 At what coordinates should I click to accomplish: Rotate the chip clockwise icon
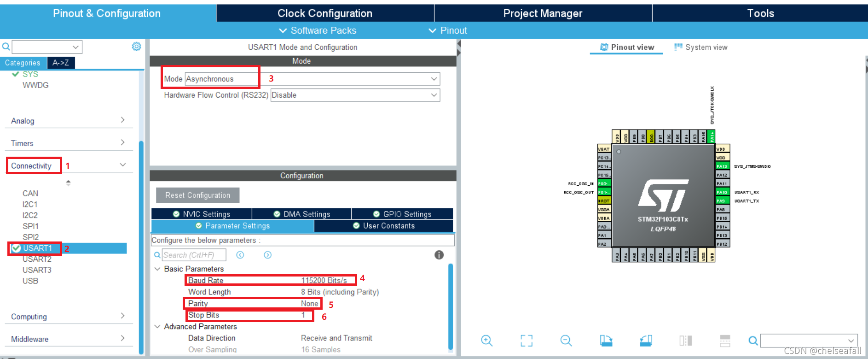point(606,341)
